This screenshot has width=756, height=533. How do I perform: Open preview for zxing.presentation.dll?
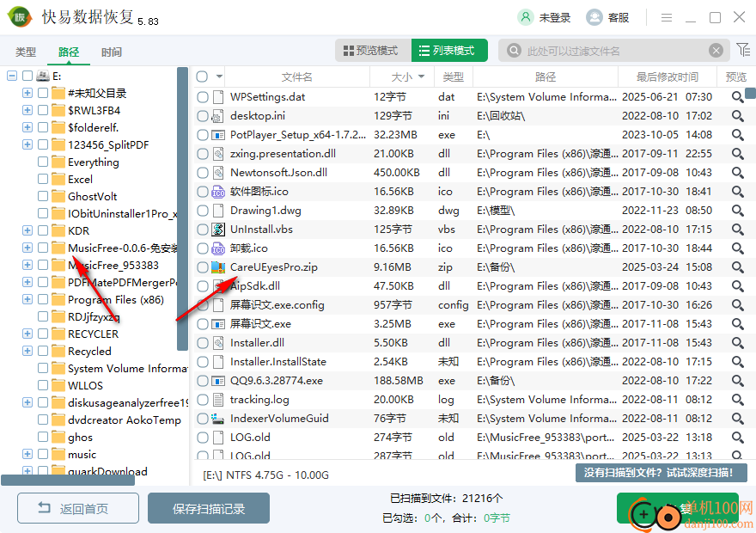coord(737,154)
